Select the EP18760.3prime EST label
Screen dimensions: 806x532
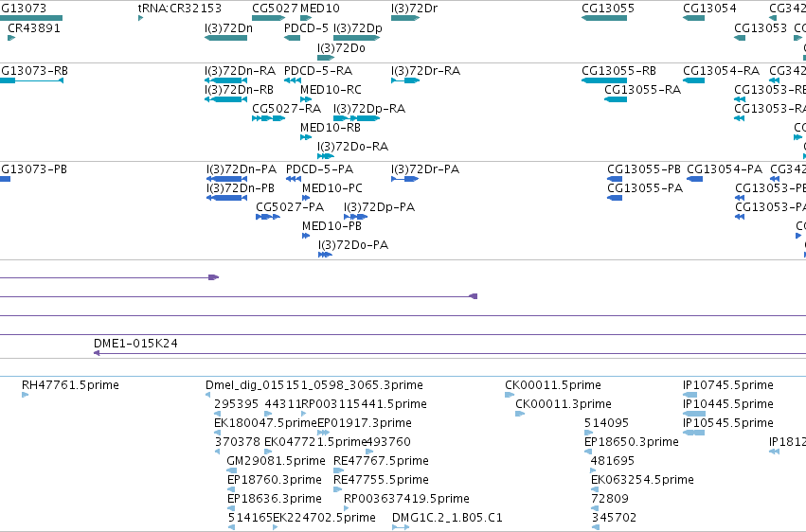pyautogui.click(x=275, y=480)
